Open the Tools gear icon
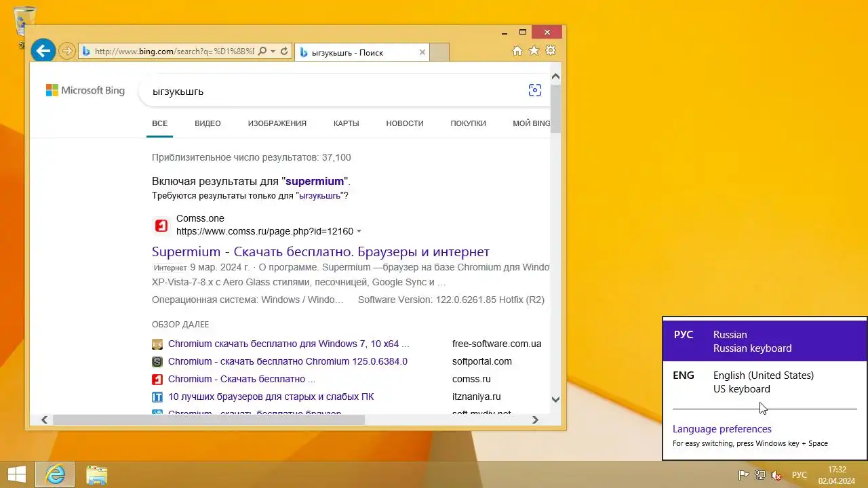Viewport: 868px width, 488px height. (551, 51)
